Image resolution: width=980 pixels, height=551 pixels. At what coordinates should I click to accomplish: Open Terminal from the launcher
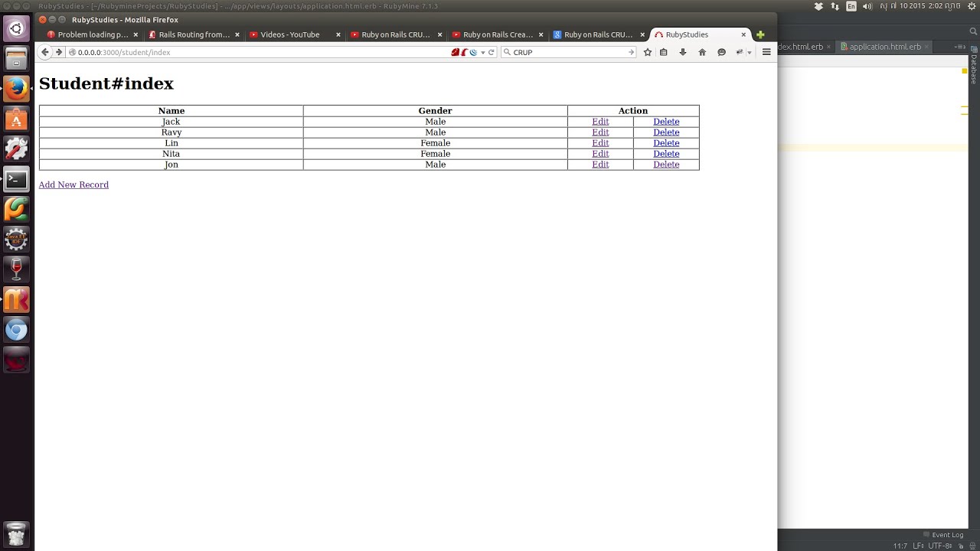click(16, 179)
